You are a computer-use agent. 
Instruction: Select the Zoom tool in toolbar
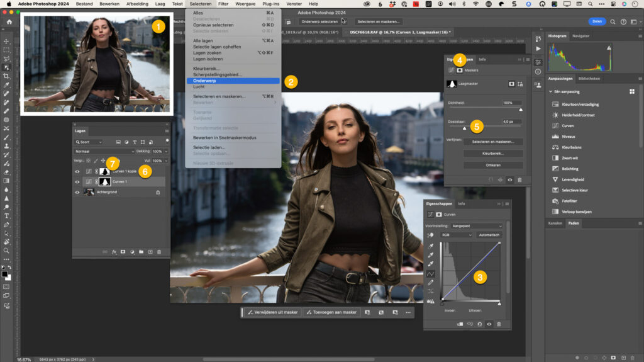click(6, 251)
